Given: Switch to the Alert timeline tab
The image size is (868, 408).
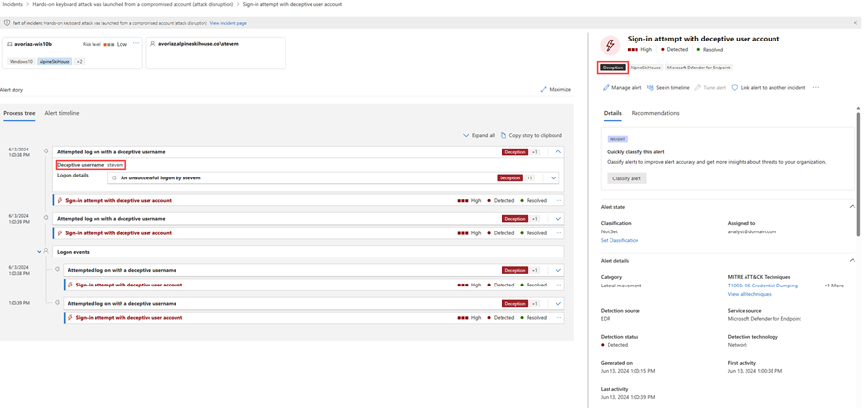Looking at the screenshot, I should click(x=62, y=113).
